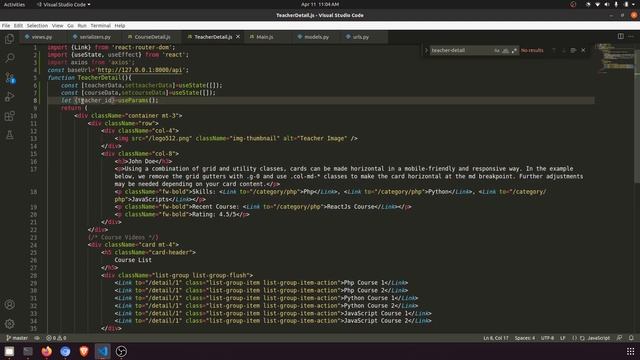Viewport: 640px width, 360px height.
Task: Switch to the urls.py tab
Action: click(360, 37)
